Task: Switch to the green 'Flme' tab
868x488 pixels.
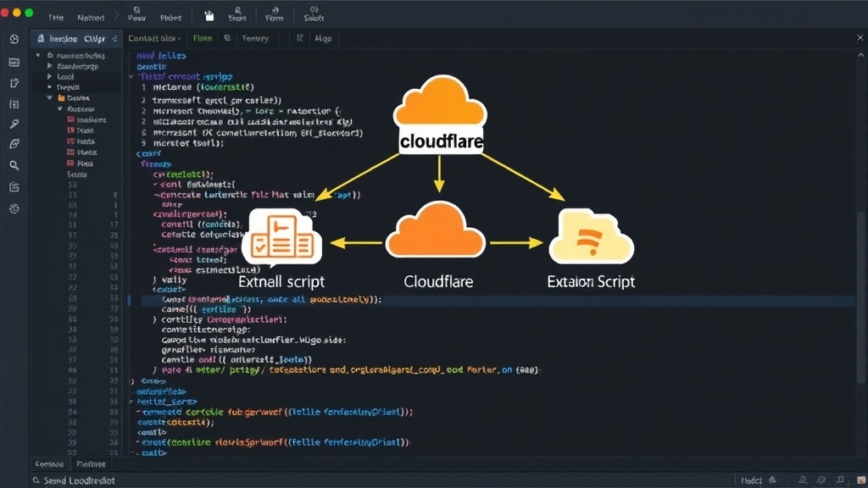Action: 203,38
